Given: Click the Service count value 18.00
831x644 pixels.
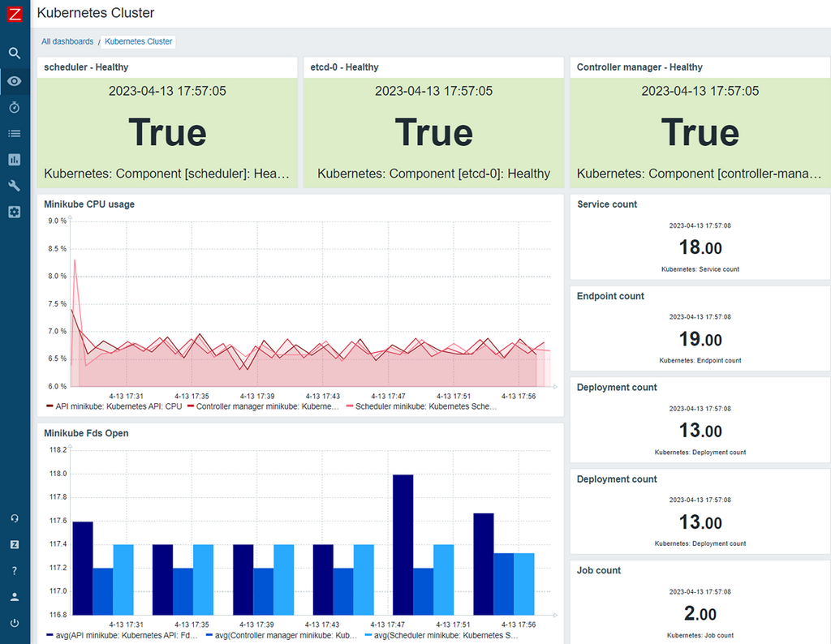Looking at the screenshot, I should pyautogui.click(x=700, y=247).
